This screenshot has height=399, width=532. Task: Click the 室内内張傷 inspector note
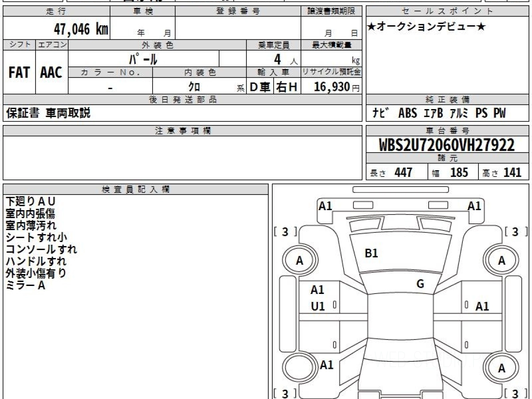31,214
